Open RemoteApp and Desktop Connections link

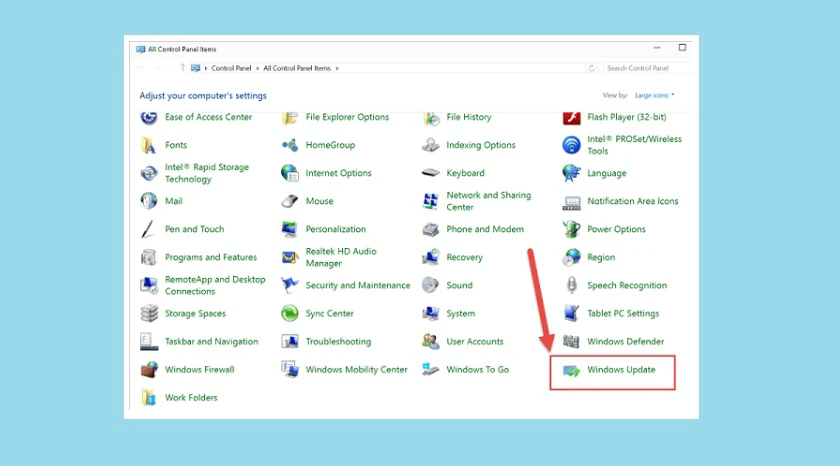click(215, 285)
